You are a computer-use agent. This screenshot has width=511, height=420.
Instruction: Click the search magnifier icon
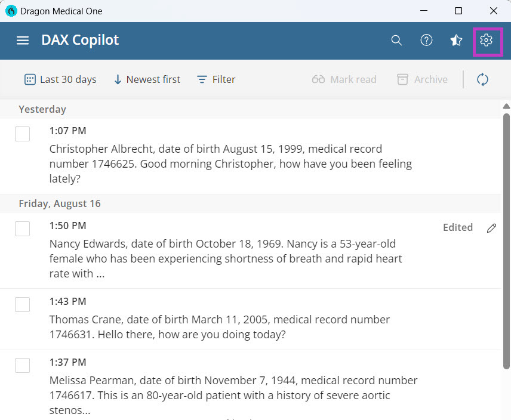coord(396,41)
